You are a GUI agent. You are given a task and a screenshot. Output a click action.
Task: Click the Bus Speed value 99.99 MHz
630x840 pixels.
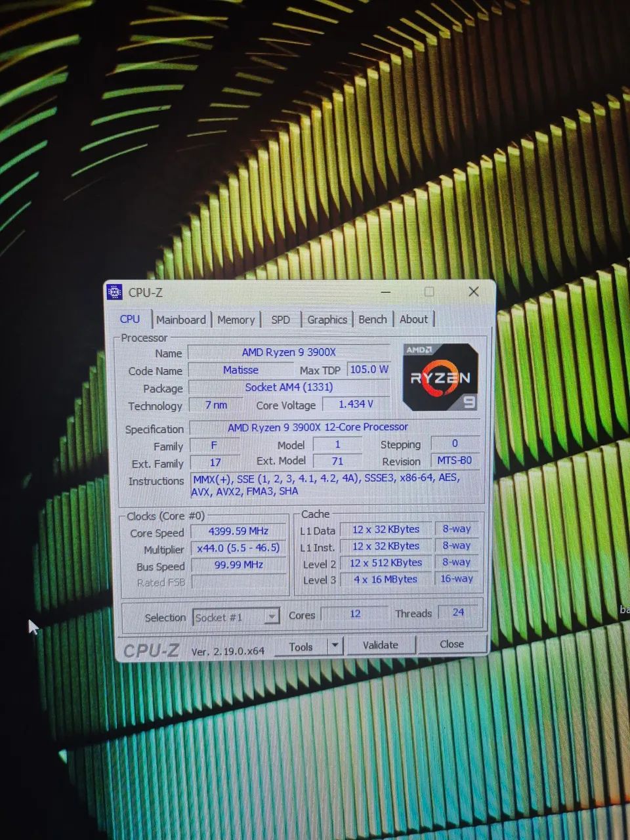[x=238, y=565]
